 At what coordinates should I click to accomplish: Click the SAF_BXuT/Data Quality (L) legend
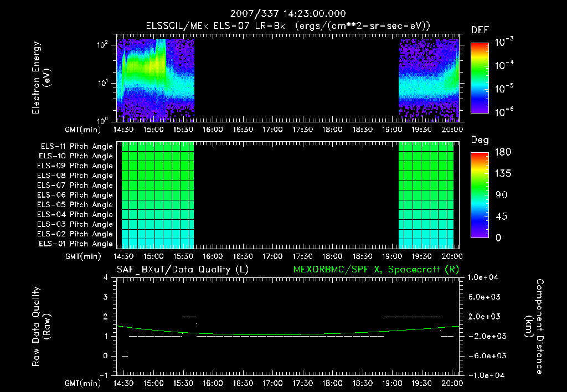point(183,270)
